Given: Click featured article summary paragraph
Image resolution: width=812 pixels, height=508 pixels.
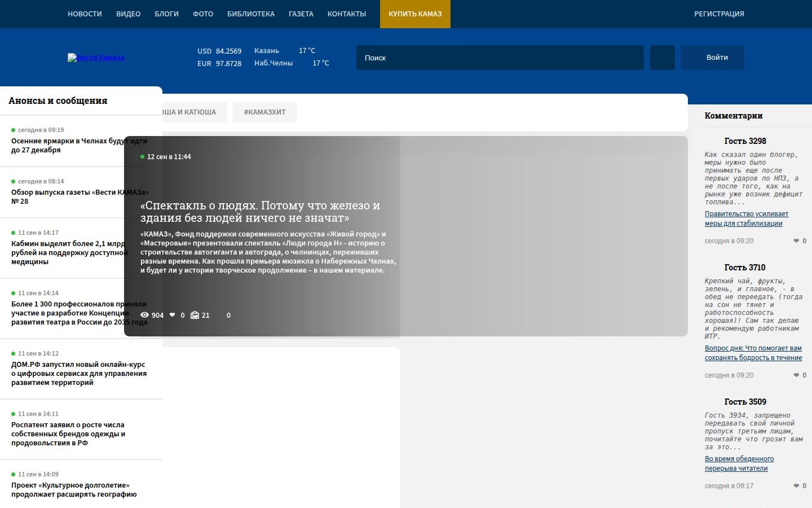Looking at the screenshot, I should pos(268,252).
